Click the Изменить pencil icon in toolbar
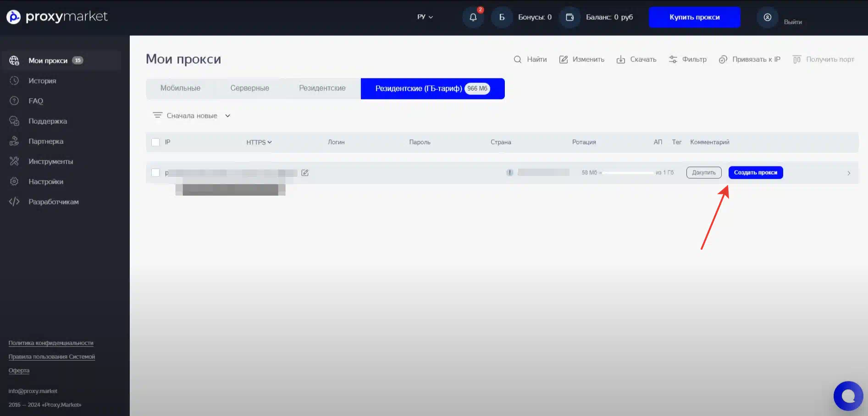The image size is (868, 416). [564, 60]
